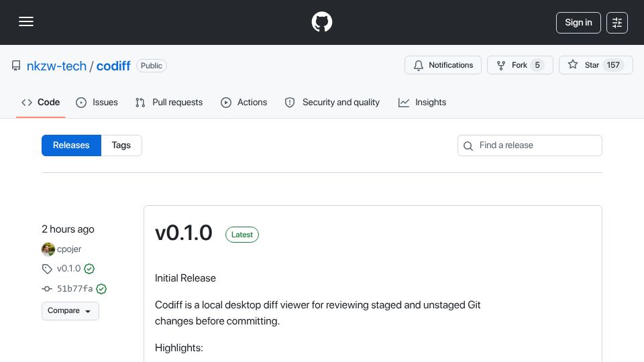The width and height of the screenshot is (644, 362).
Task: Switch to the Issues tab
Action: [97, 102]
